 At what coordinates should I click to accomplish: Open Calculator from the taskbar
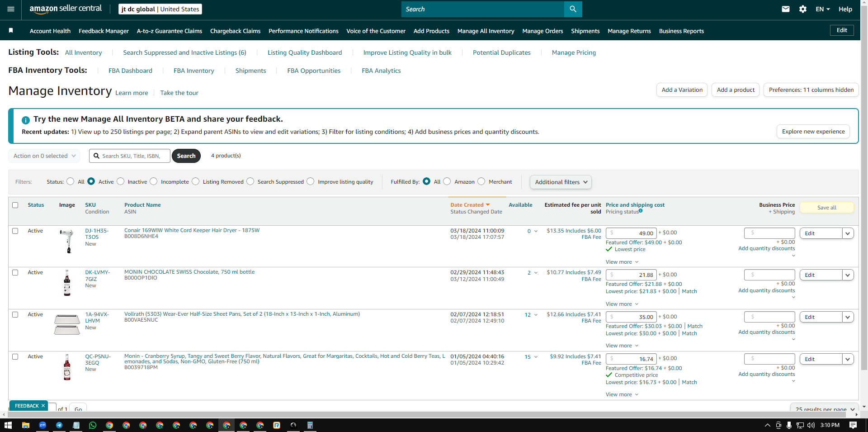tap(310, 425)
